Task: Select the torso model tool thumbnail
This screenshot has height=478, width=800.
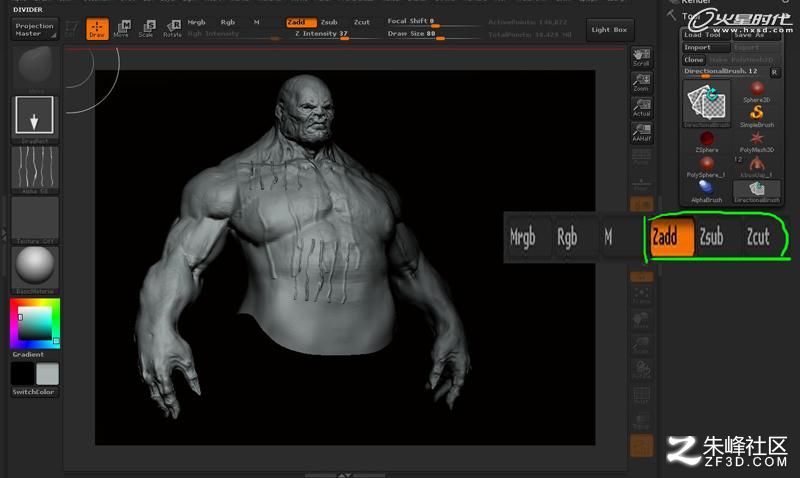Action: [x=757, y=167]
